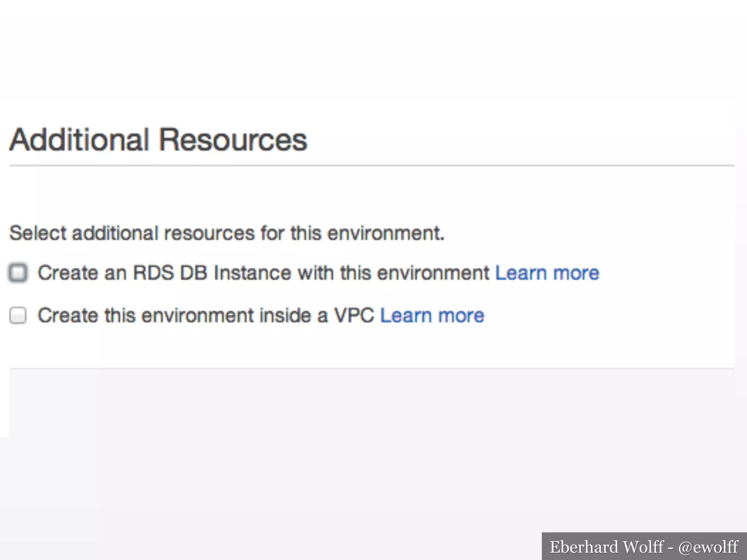
Task: Tick the VPC environment checkbox
Action: pyautogui.click(x=18, y=315)
